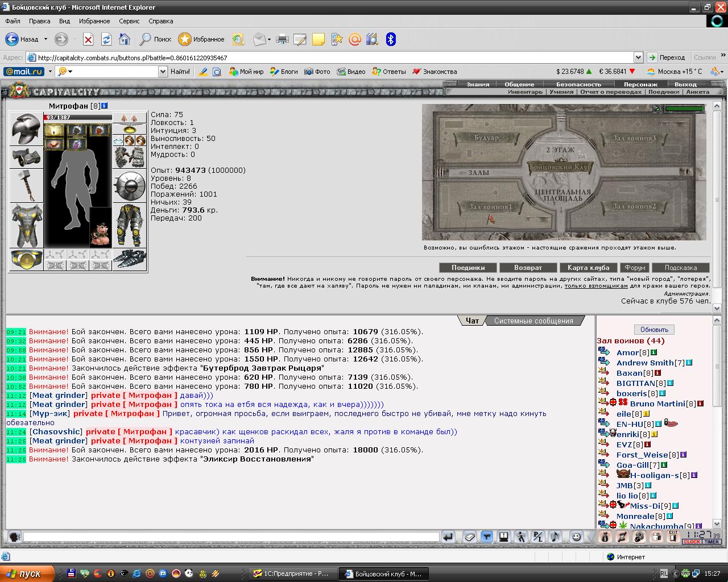Screen dimensions: 728x582
Task: Click the round shield equipment slot
Action: point(130,185)
